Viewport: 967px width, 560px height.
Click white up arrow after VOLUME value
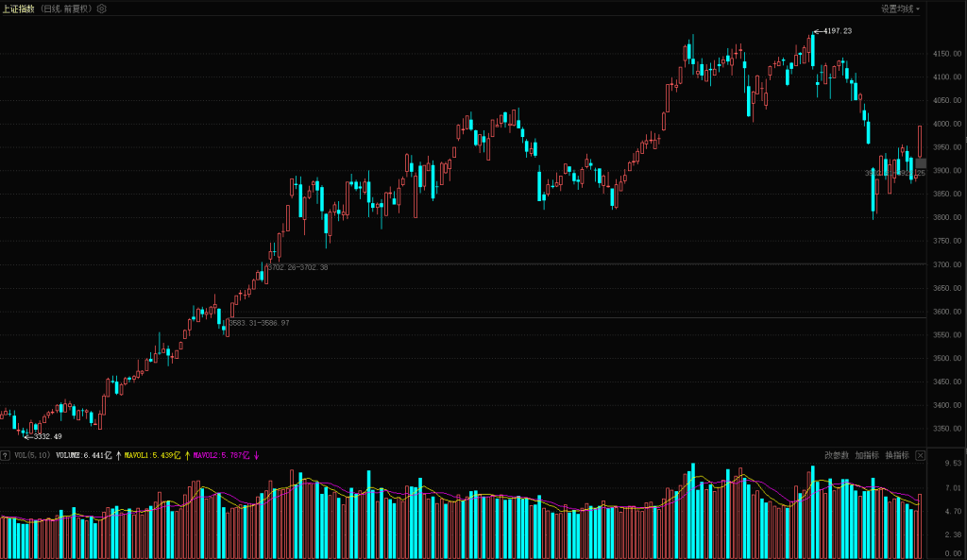pyautogui.click(x=118, y=455)
